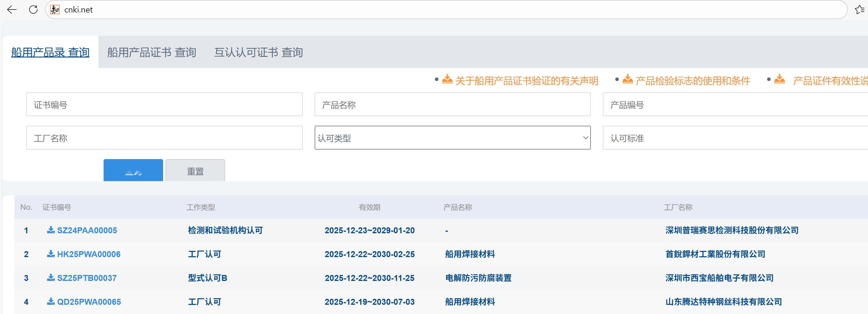Click the 有效期 column header
Screen dimensions: 868x314
click(x=369, y=207)
